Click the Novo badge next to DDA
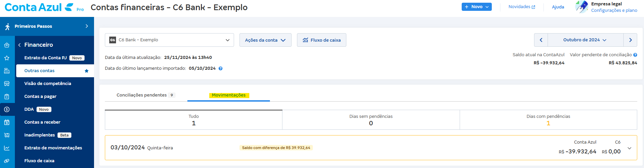Screen dimensions: 644x168 tap(44, 109)
